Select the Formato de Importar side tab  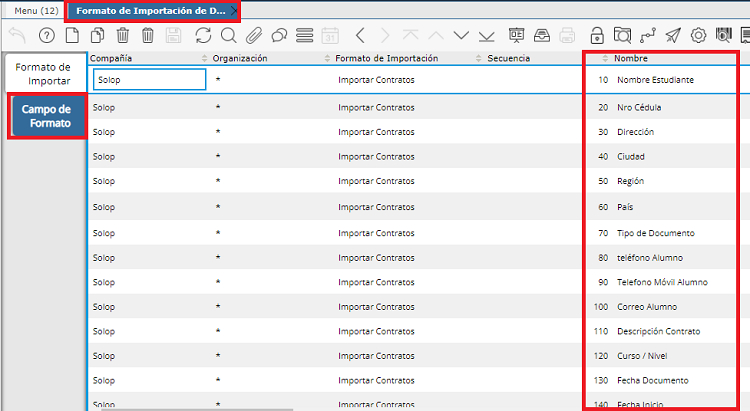(43, 73)
